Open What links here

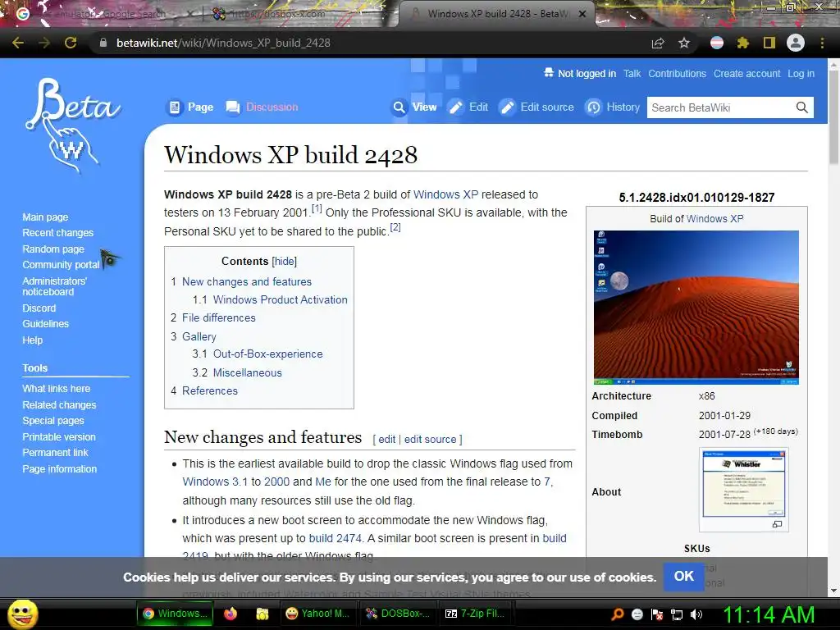coord(57,389)
